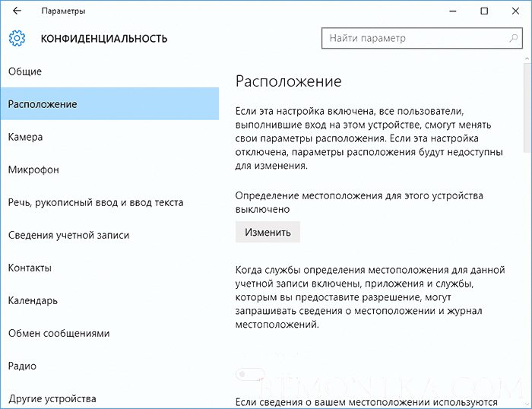Open the 'Общие' section
The height and width of the screenshot is (409, 532).
109,71
